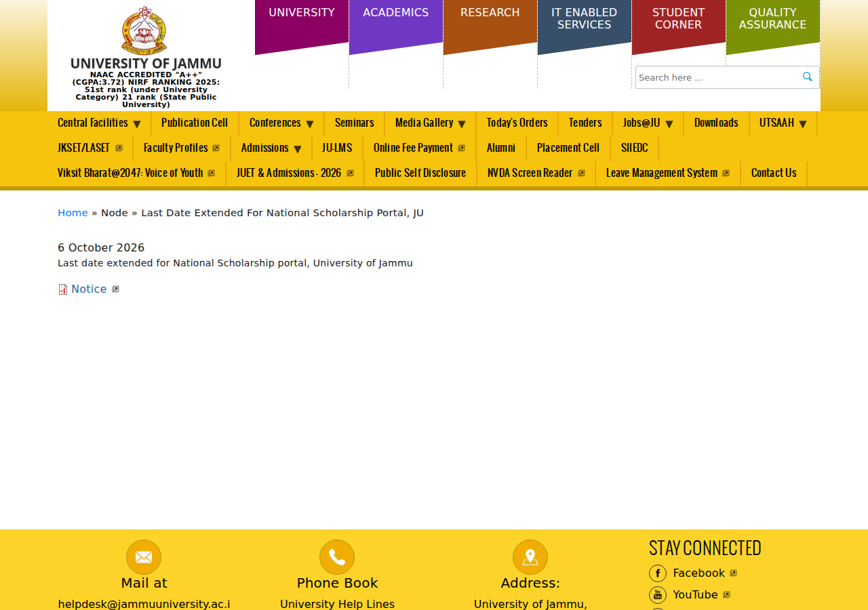Open Today's Orders
Screen dimensions: 868x610
coord(517,123)
